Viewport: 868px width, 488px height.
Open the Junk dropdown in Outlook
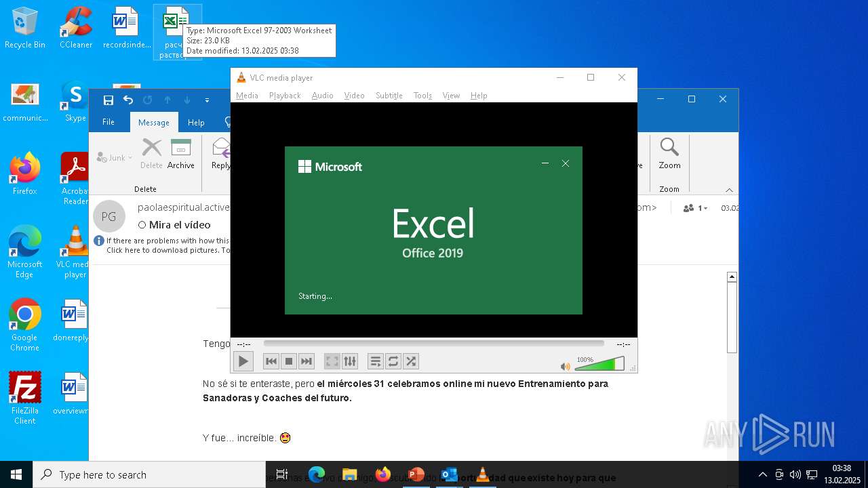click(115, 158)
